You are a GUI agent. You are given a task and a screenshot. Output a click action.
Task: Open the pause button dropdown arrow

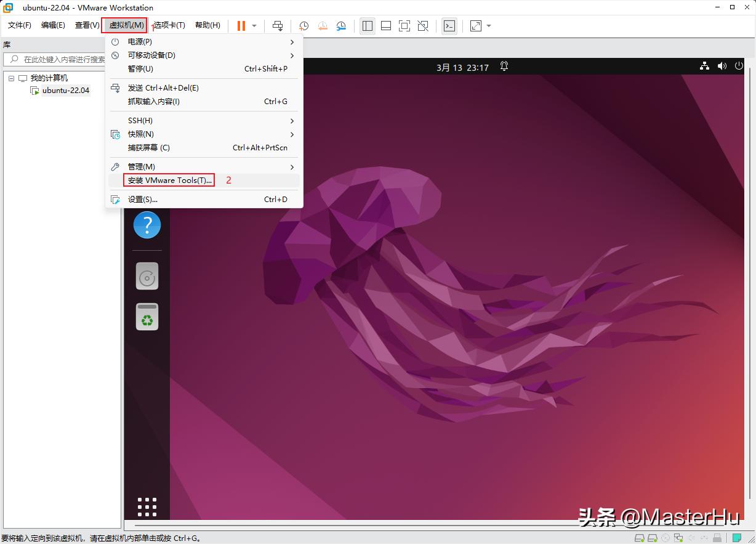pos(254,26)
